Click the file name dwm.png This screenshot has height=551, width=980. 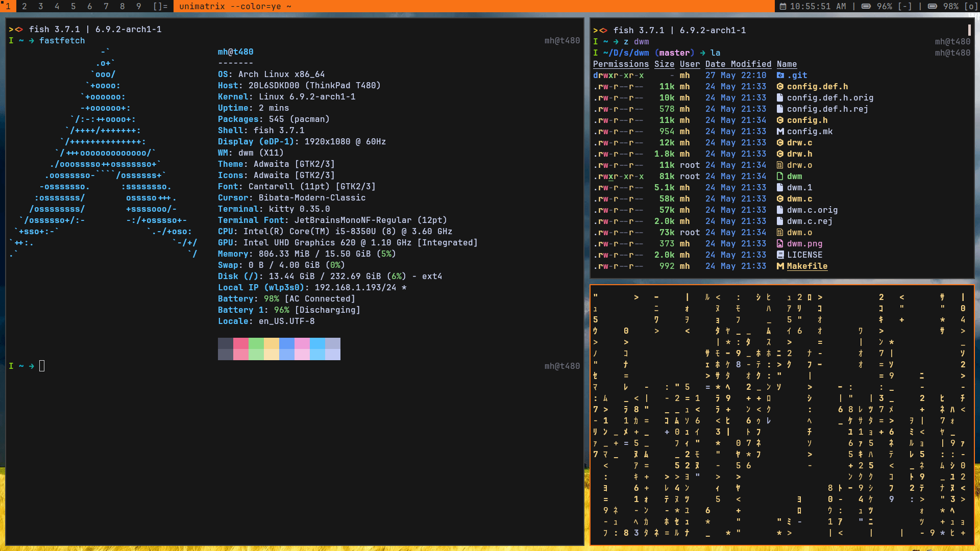(x=804, y=244)
